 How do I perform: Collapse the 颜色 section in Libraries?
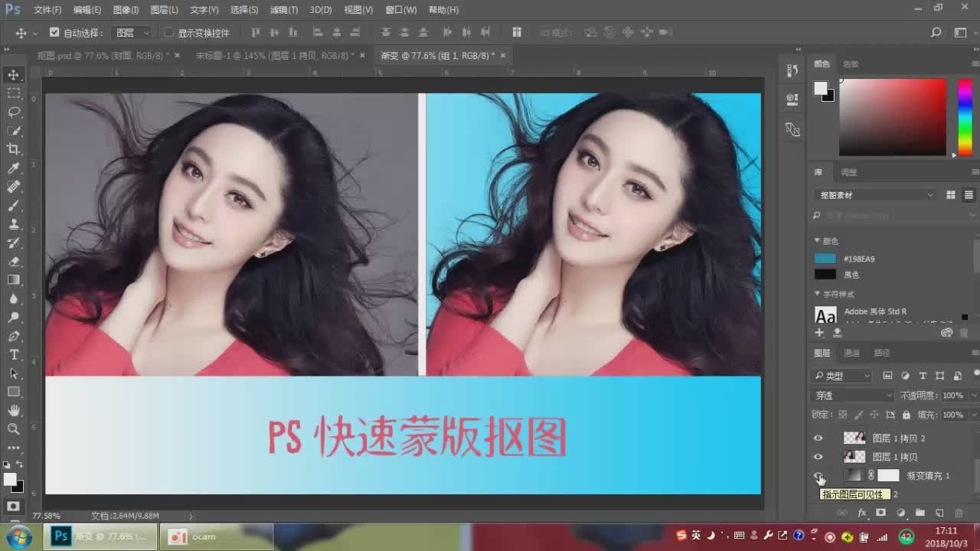click(817, 241)
